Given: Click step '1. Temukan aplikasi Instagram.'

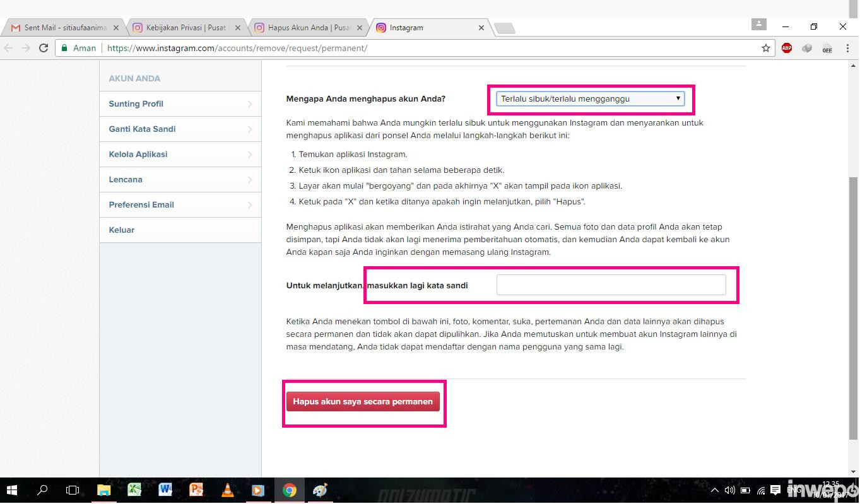Looking at the screenshot, I should (x=349, y=155).
